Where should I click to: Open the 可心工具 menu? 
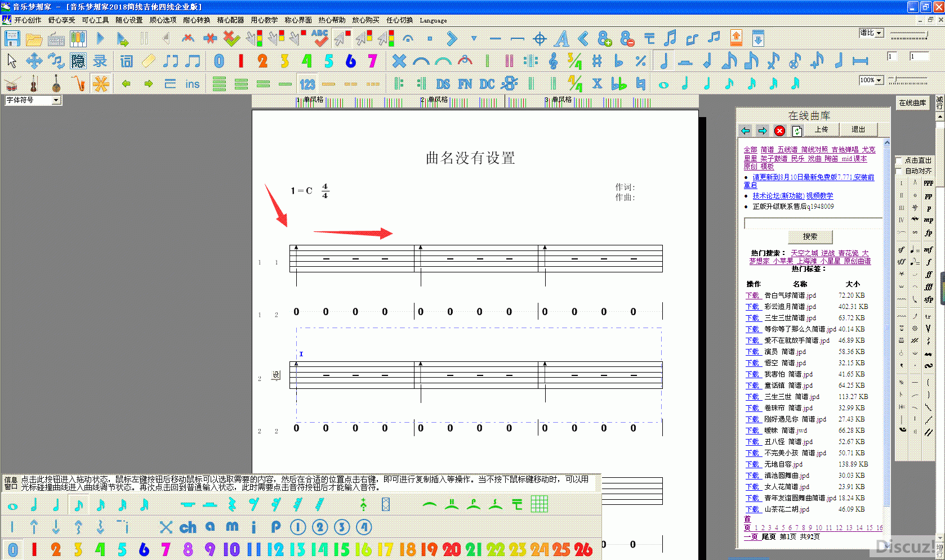[x=95, y=20]
